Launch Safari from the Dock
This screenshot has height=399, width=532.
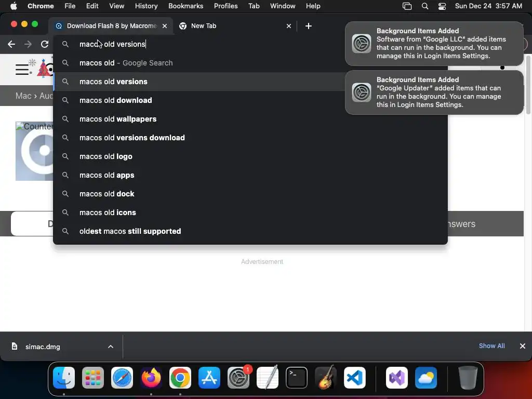click(122, 378)
